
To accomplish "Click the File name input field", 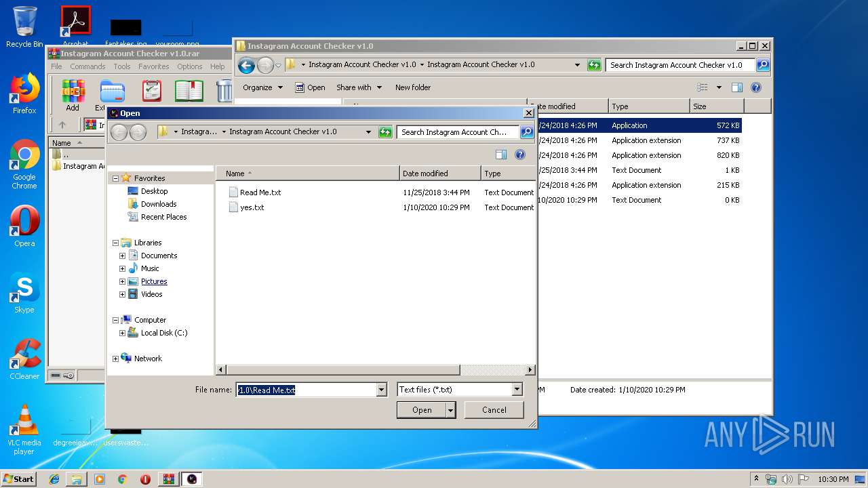I will [x=306, y=390].
